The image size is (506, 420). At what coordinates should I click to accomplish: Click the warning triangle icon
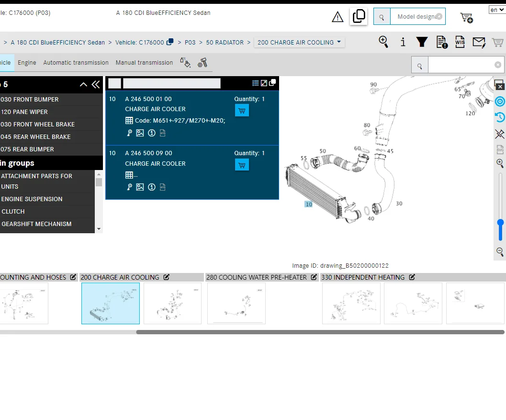(x=337, y=17)
